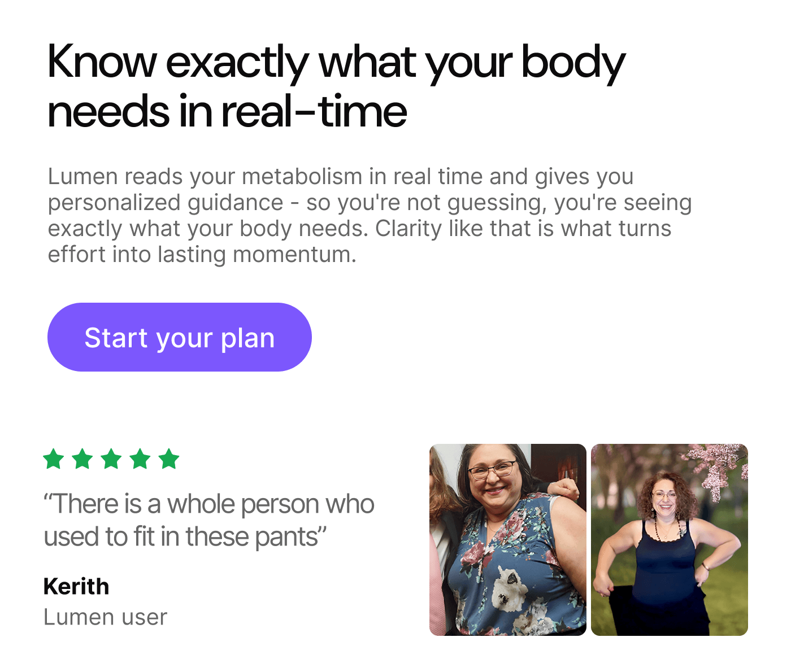Click quote line "There is a whole person who"
The image size is (791, 672).
pyautogui.click(x=209, y=504)
